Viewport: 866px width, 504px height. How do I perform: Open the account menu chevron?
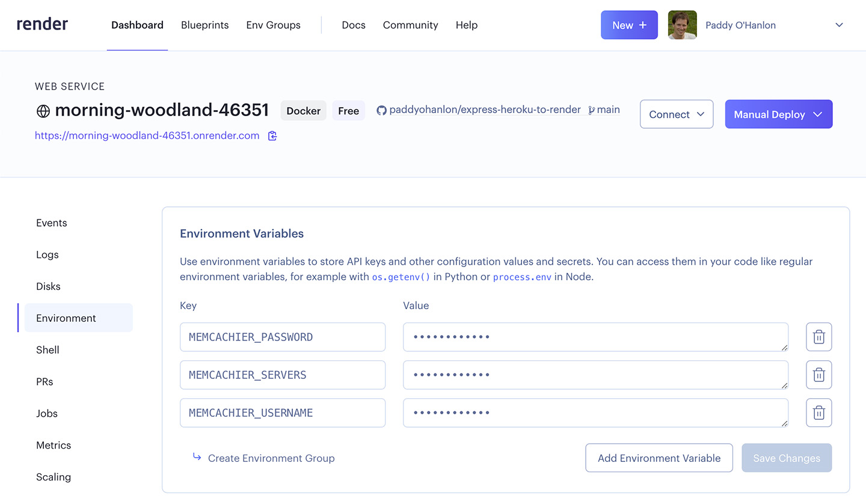(x=839, y=25)
